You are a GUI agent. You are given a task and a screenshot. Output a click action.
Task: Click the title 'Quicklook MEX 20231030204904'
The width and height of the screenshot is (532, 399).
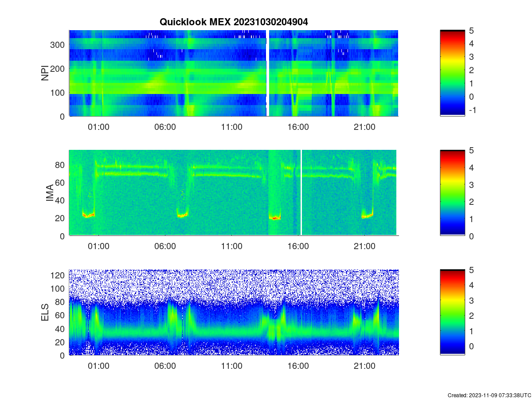(234, 22)
